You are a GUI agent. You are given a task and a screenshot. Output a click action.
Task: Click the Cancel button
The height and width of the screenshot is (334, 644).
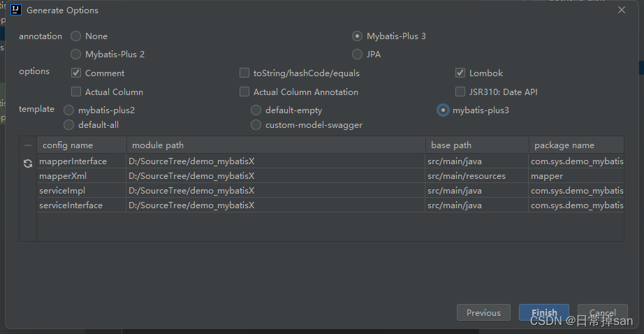(603, 312)
